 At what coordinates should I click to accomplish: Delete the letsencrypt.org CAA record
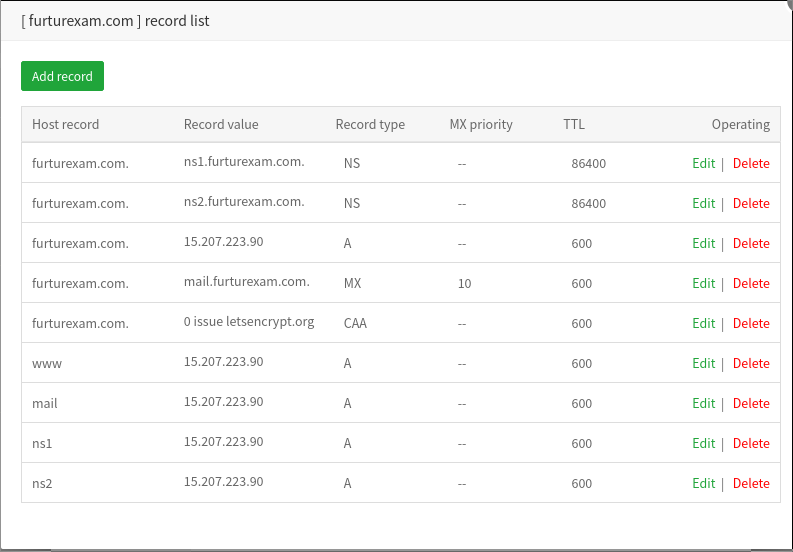tap(751, 323)
